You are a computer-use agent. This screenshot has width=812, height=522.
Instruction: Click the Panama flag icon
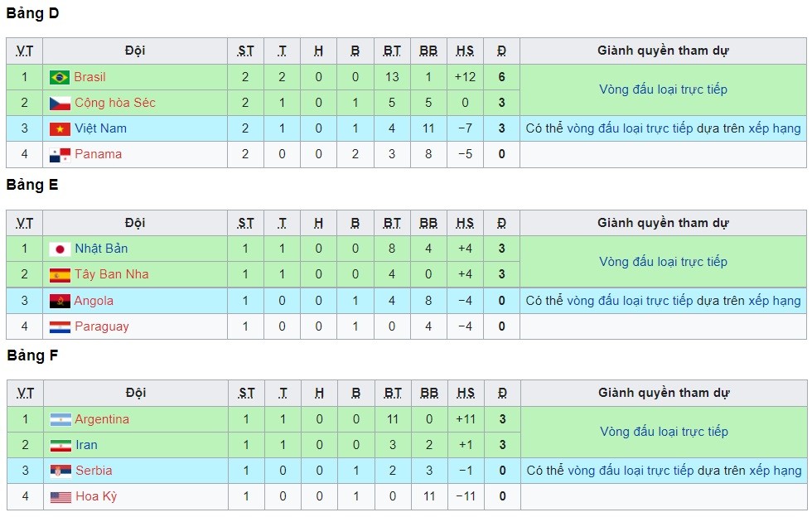(60, 154)
